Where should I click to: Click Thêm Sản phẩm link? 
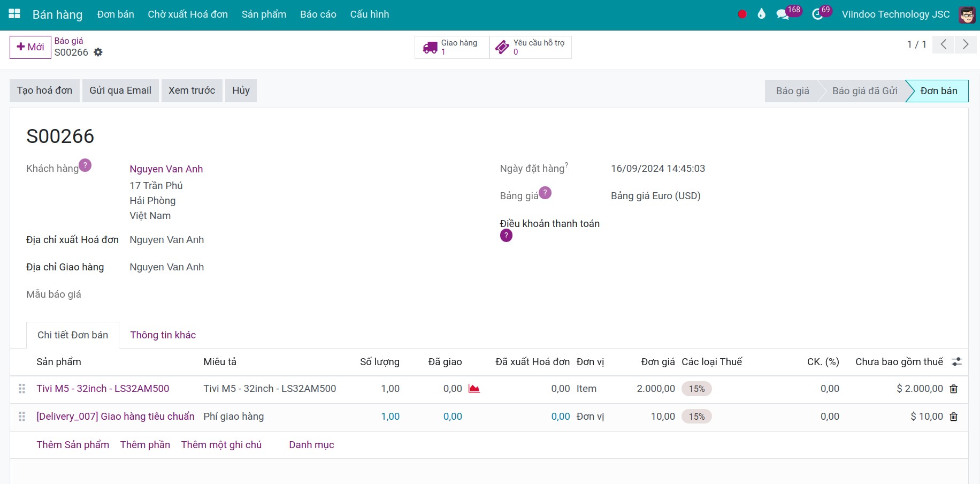(x=73, y=445)
